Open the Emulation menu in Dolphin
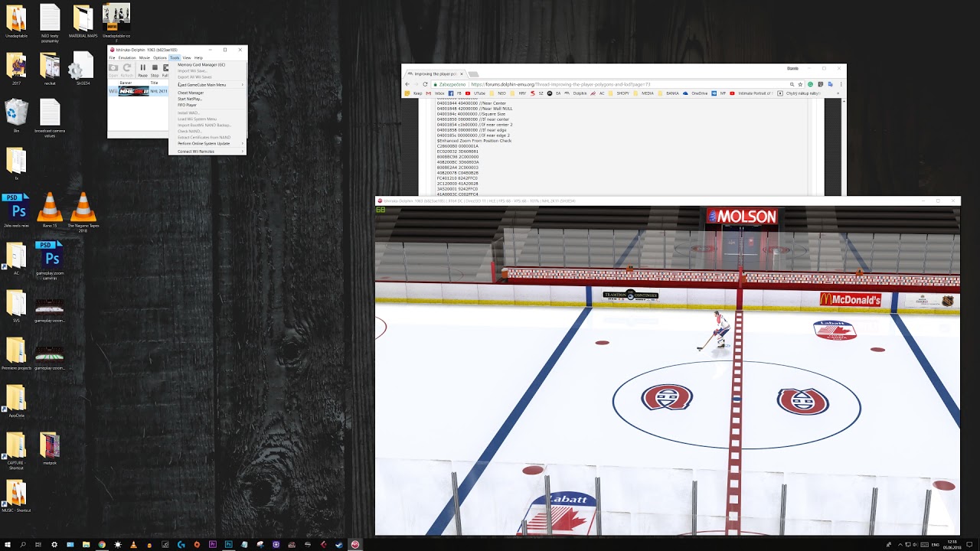 (x=127, y=58)
